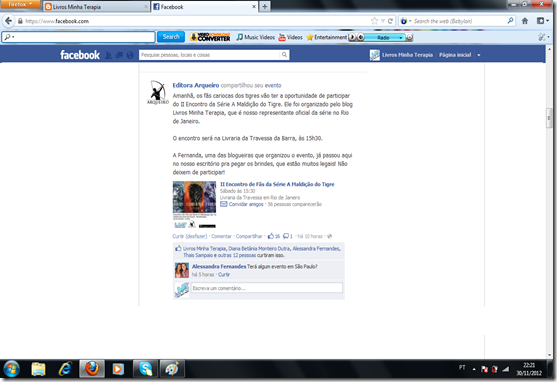Click the Escreva um comentário field
This screenshot has width=557, height=382.
pos(267,288)
